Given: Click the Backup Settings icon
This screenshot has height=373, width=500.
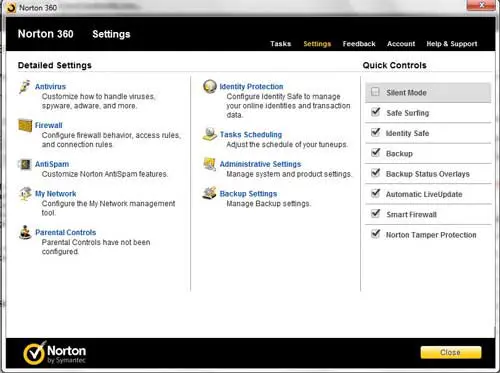Looking at the screenshot, I should coord(210,193).
